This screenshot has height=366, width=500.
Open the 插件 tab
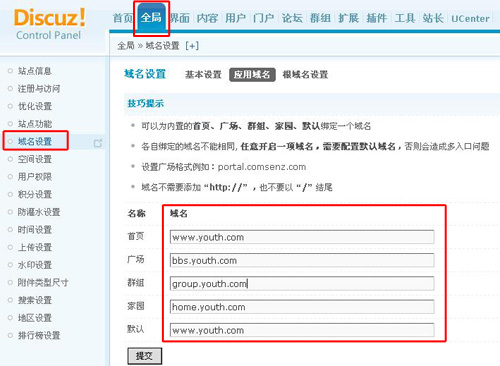pyautogui.click(x=377, y=18)
